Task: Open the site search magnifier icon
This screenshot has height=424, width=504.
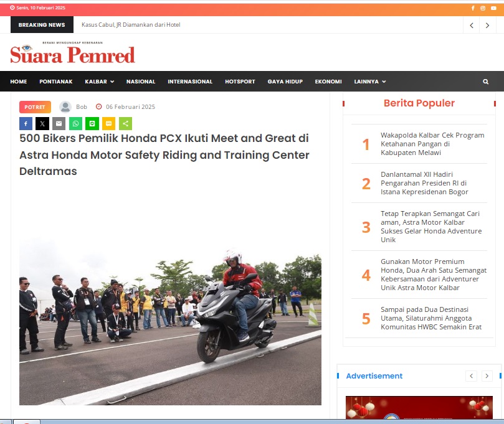Action: coord(485,82)
